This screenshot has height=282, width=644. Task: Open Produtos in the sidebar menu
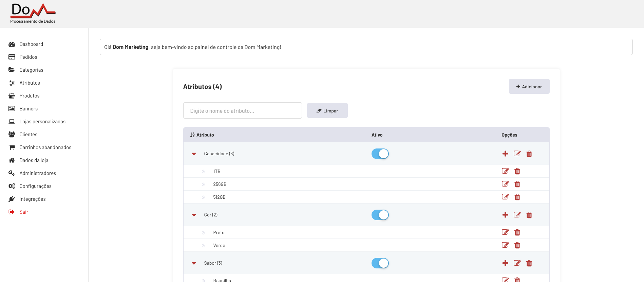[x=30, y=96]
